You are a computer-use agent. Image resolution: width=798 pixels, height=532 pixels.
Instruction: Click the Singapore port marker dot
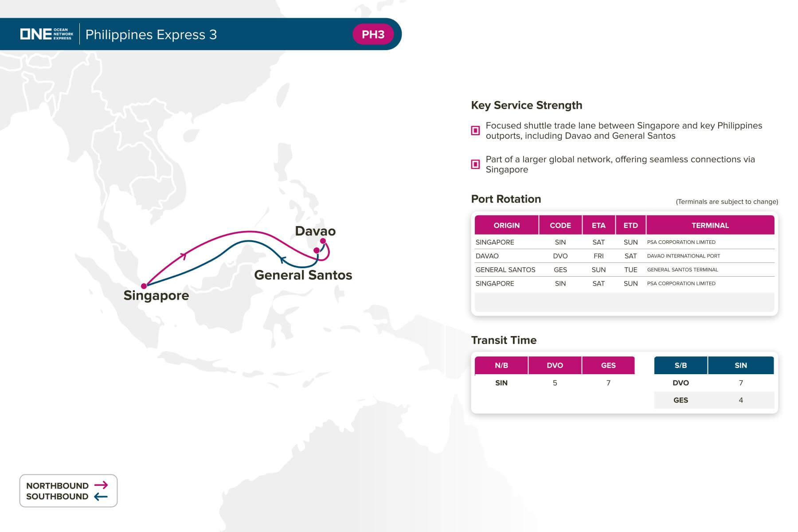click(x=144, y=286)
